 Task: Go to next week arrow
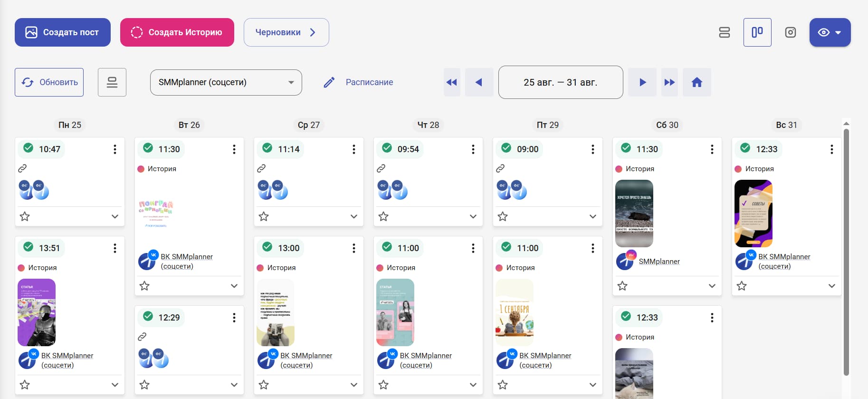click(x=642, y=82)
